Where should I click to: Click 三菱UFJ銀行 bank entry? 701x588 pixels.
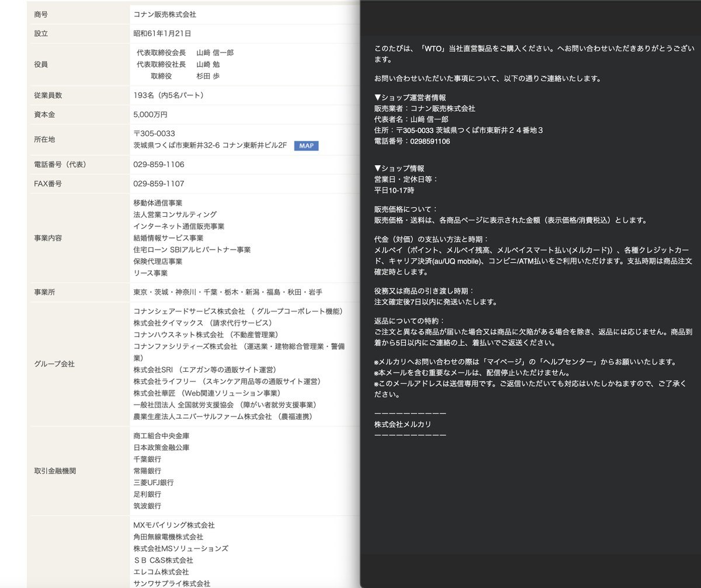tap(153, 483)
